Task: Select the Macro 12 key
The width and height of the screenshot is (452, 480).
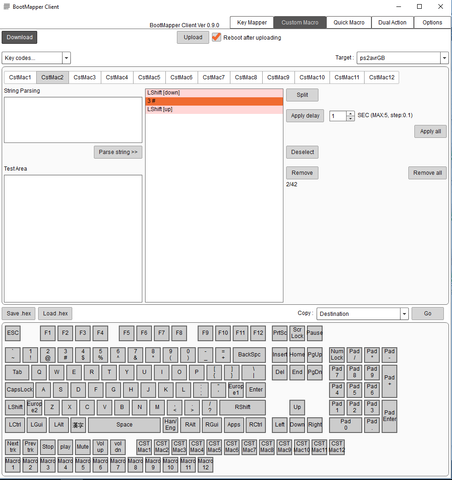Action: 205,464
